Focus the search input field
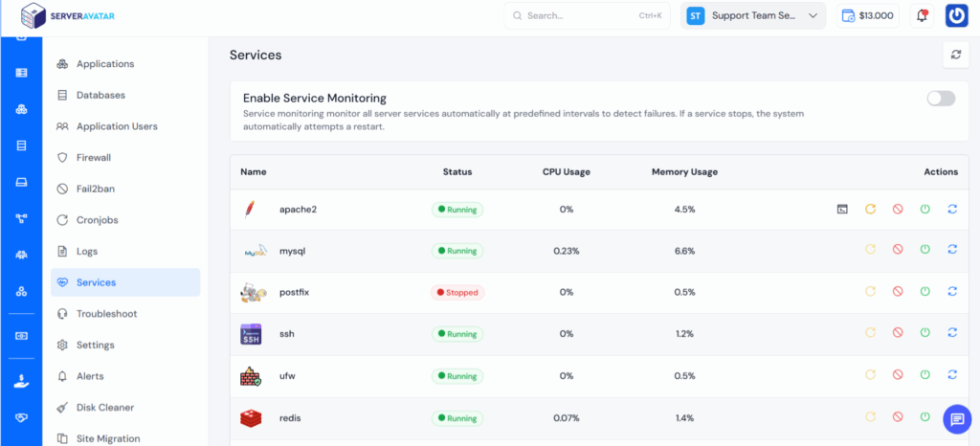Screen dimensions: 980x446 [587, 15]
